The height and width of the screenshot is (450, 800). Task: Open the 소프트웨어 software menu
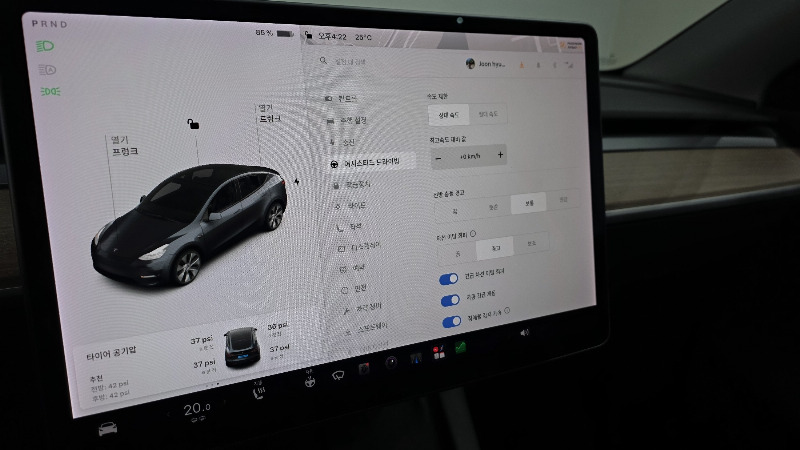point(367,328)
